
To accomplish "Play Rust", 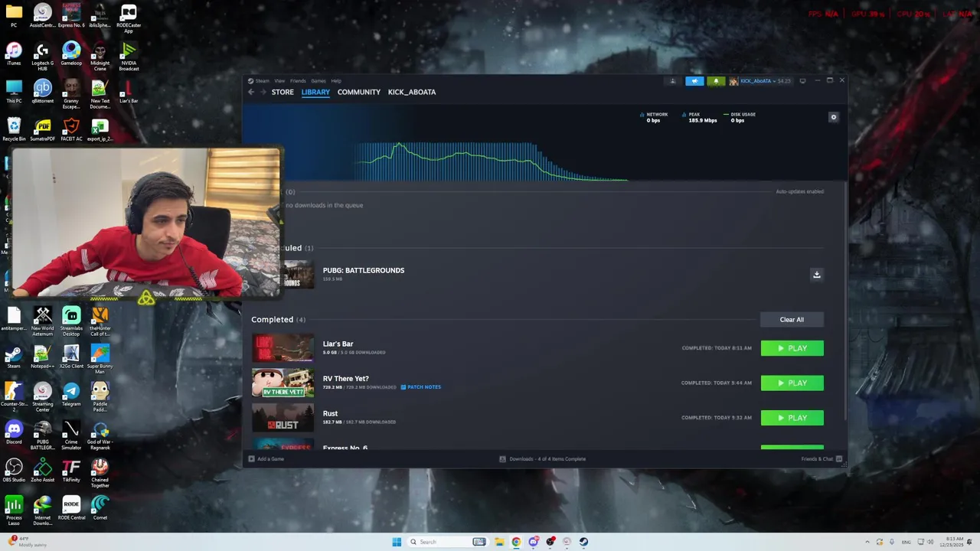I will click(792, 418).
